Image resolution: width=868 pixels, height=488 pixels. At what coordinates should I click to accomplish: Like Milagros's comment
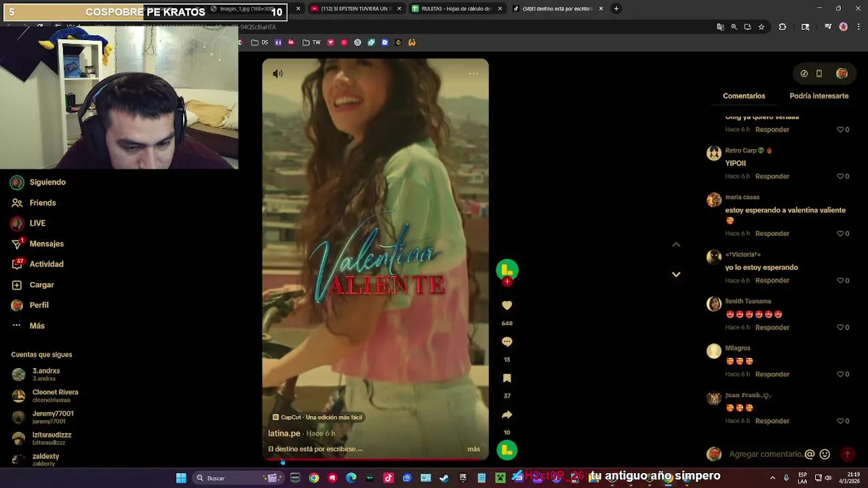(x=840, y=374)
